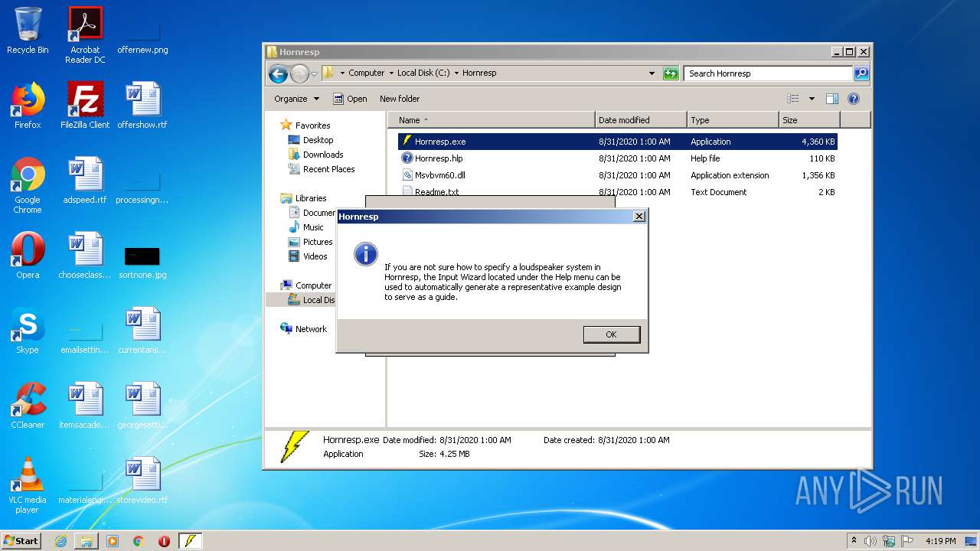Screen dimensions: 980x551
Task: Select Computer in navigation pane
Action: click(305, 285)
